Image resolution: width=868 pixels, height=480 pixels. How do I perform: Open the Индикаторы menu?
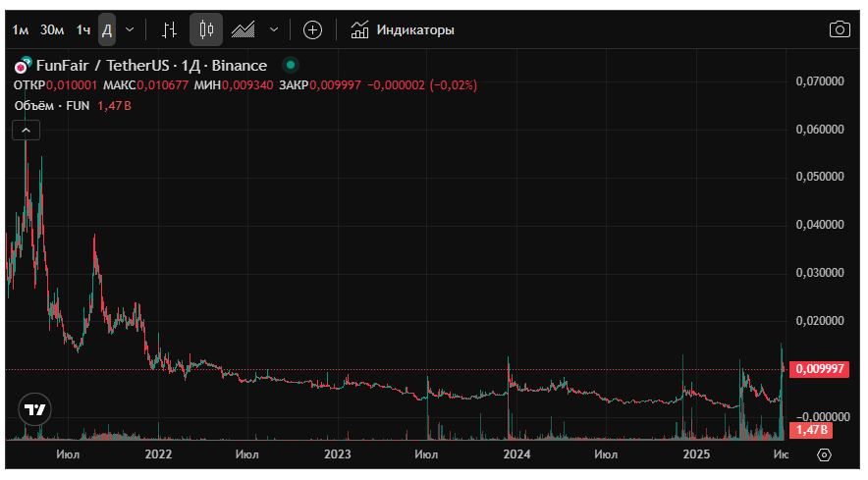tap(403, 29)
